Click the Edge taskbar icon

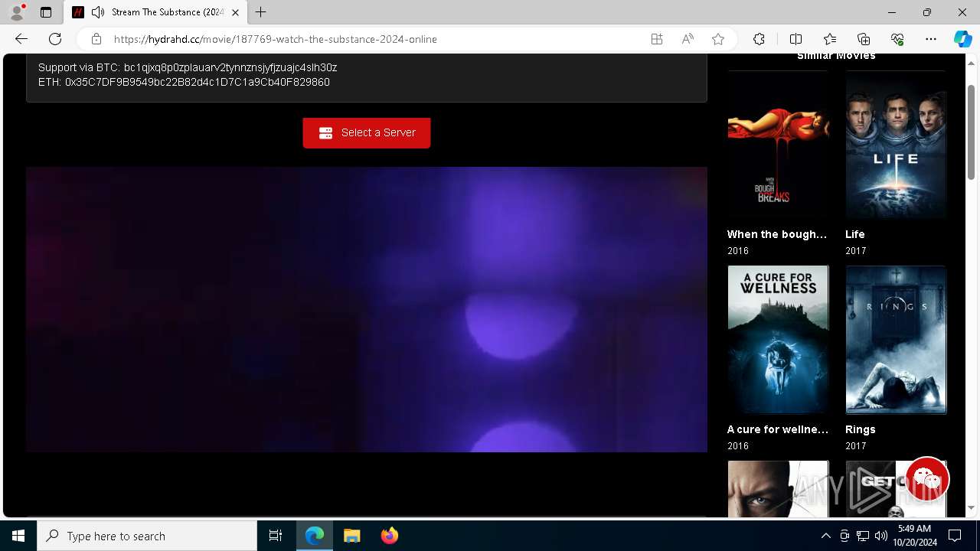coord(315,536)
